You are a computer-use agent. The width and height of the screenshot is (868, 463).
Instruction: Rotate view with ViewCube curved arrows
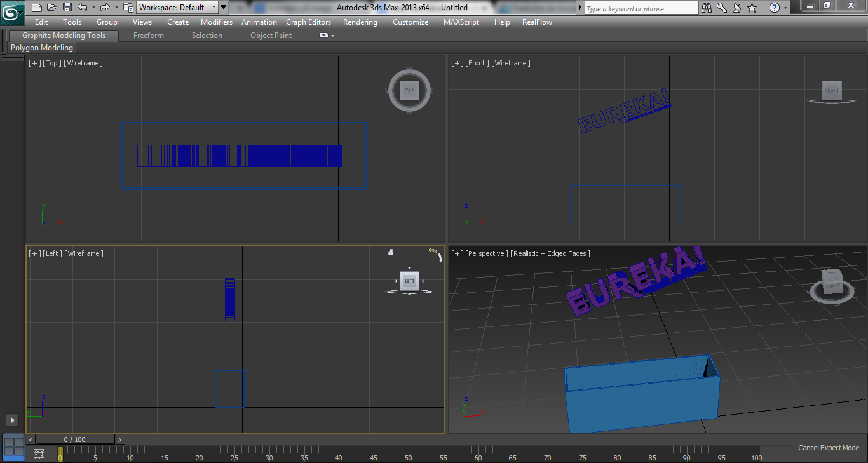pos(437,254)
